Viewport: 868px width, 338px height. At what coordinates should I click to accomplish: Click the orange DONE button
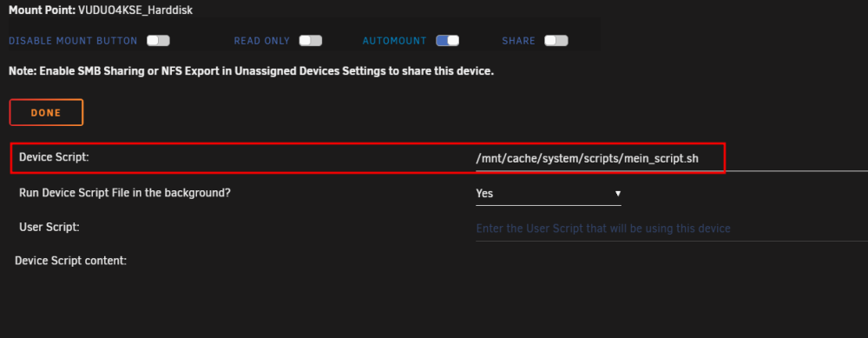[x=46, y=112]
